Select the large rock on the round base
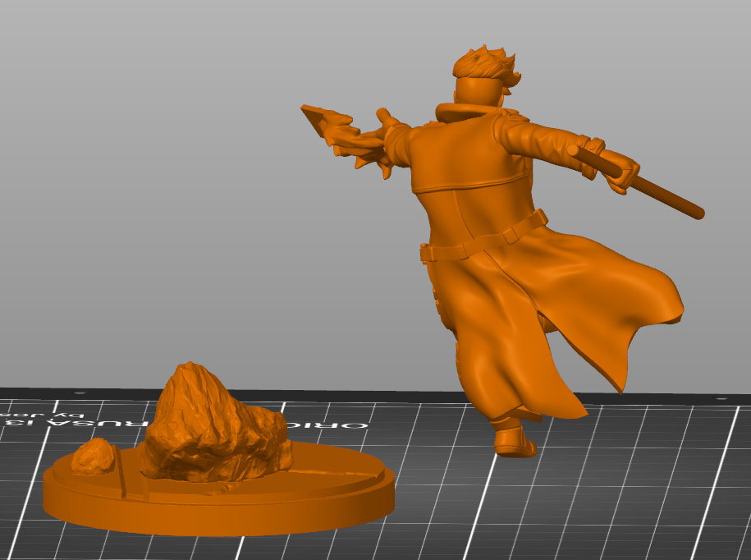This screenshot has height=560, width=751. [213, 419]
